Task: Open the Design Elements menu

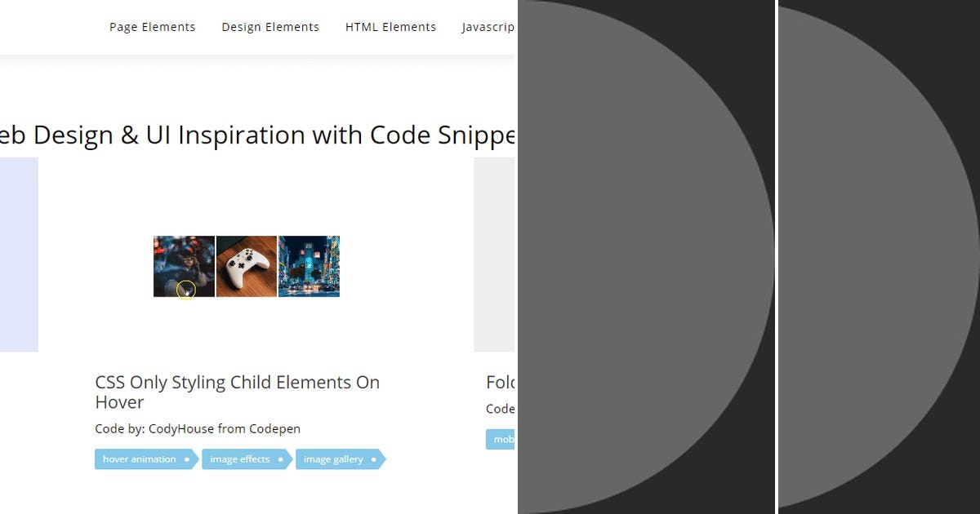Action: pyautogui.click(x=270, y=27)
